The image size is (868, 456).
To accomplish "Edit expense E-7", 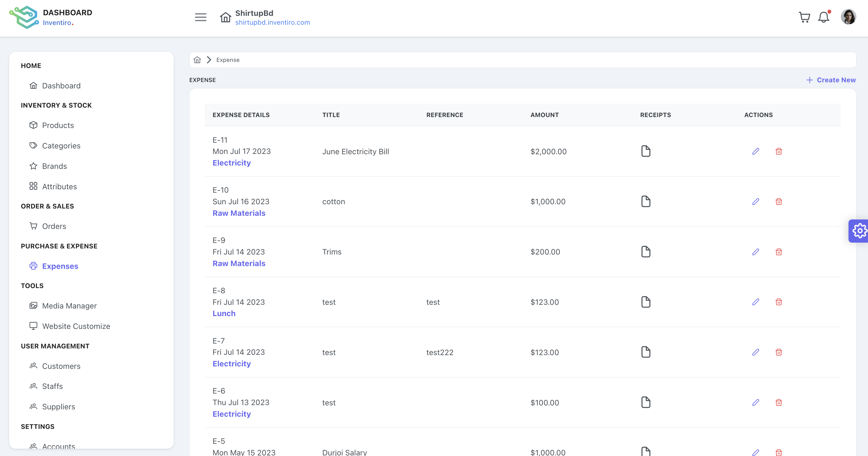I will (756, 352).
